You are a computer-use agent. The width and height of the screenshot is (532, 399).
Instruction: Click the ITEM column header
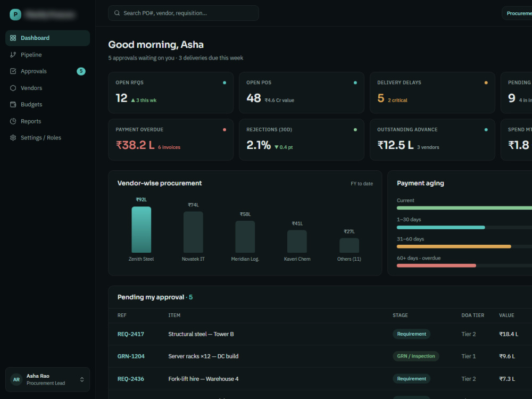(174, 315)
